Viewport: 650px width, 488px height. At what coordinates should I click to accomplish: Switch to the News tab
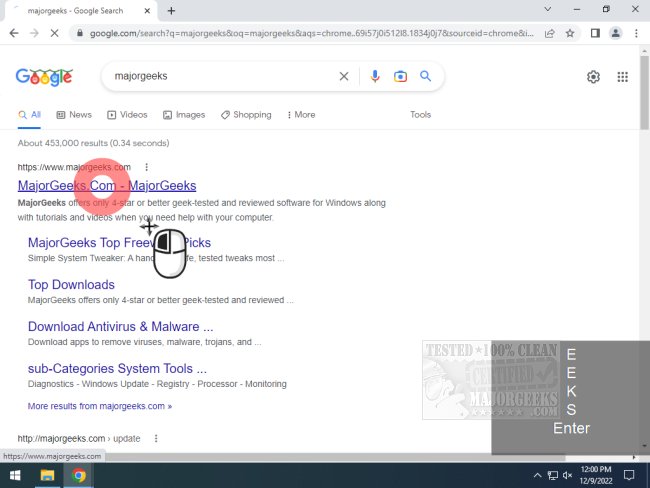click(74, 115)
